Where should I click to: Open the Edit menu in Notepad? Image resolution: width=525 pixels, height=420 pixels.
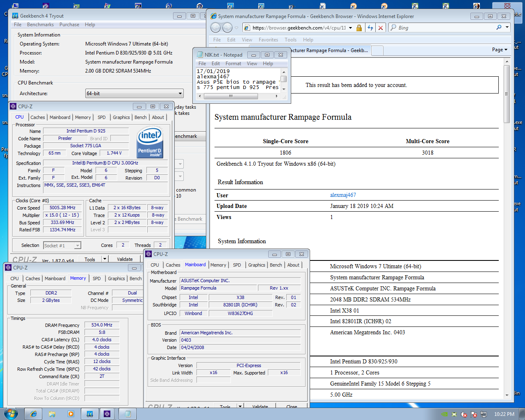pyautogui.click(x=216, y=64)
